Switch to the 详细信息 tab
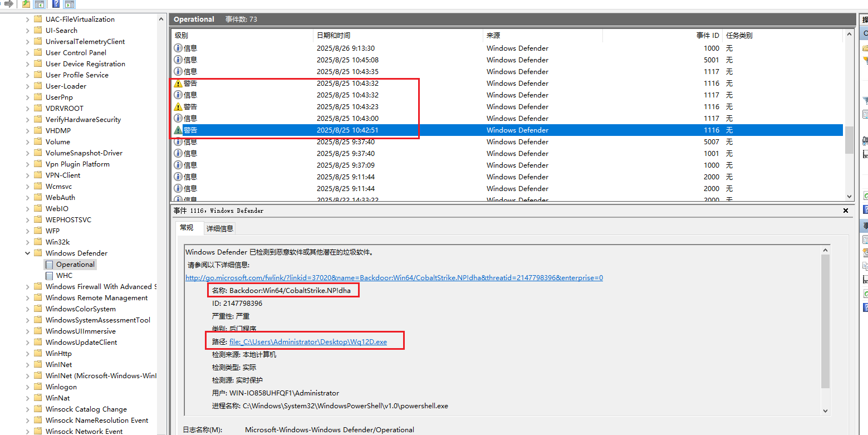Viewport: 868px width, 435px height. pos(220,228)
